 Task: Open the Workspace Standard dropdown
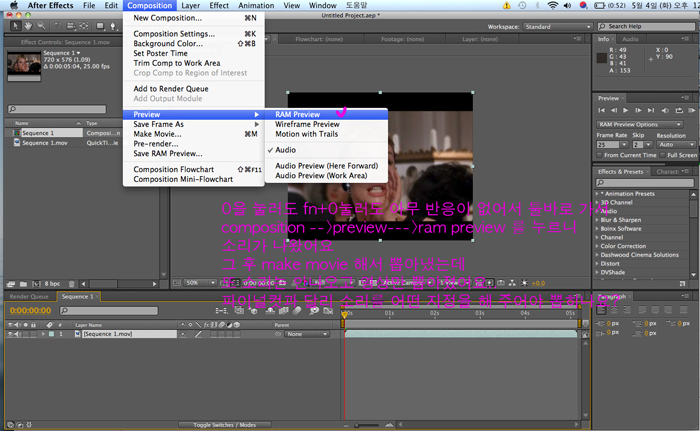557,27
